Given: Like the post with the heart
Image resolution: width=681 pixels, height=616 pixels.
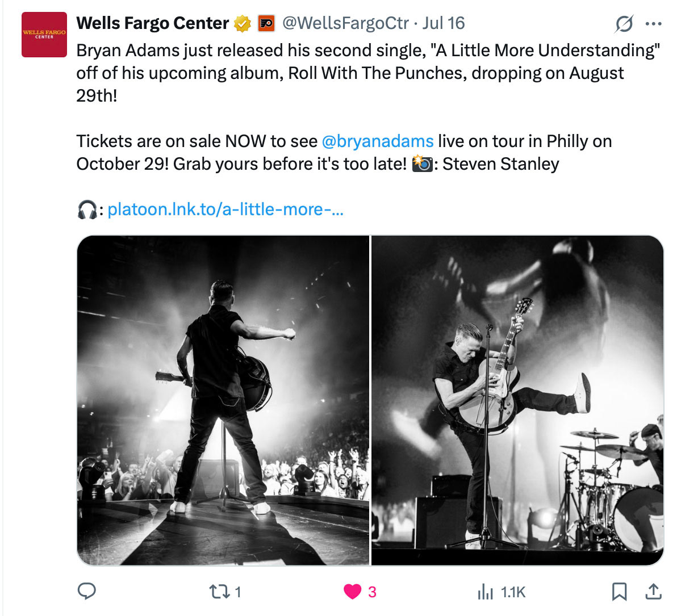Looking at the screenshot, I should pos(353,592).
